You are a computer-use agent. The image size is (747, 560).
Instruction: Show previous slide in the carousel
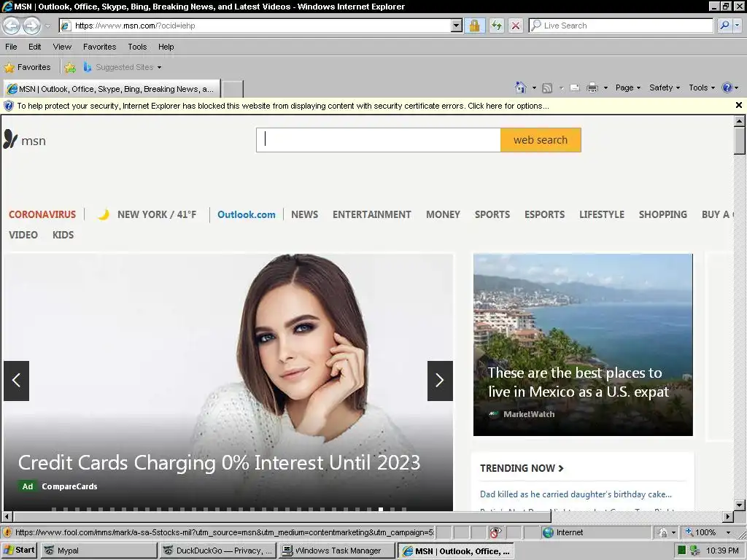tap(16, 381)
